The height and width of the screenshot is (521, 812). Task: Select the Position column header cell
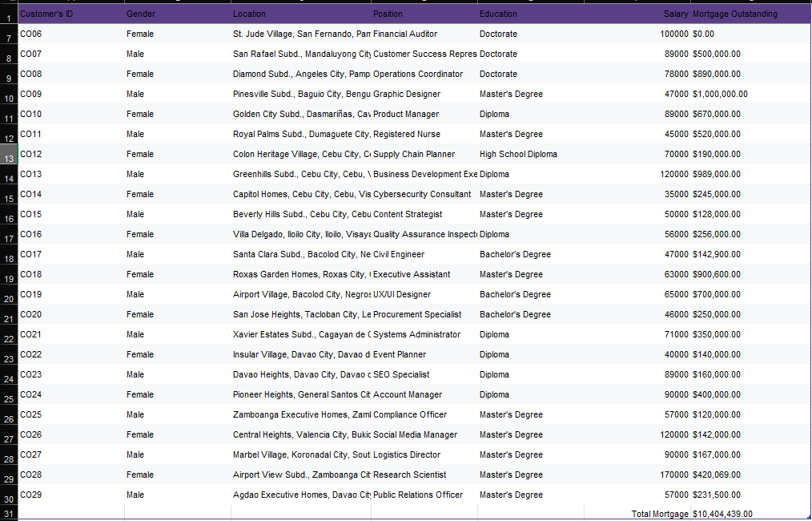[x=424, y=14]
